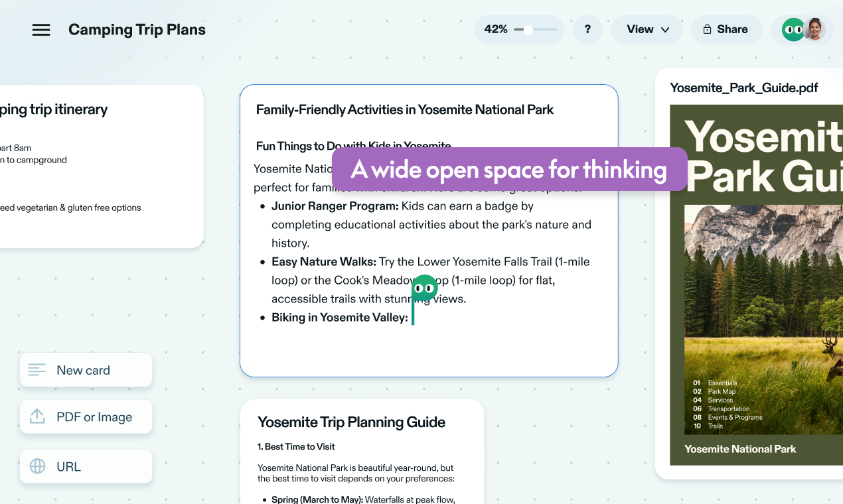Viewport: 843px width, 504px height.
Task: Click the Family-Friendly Activities card title
Action: click(405, 110)
